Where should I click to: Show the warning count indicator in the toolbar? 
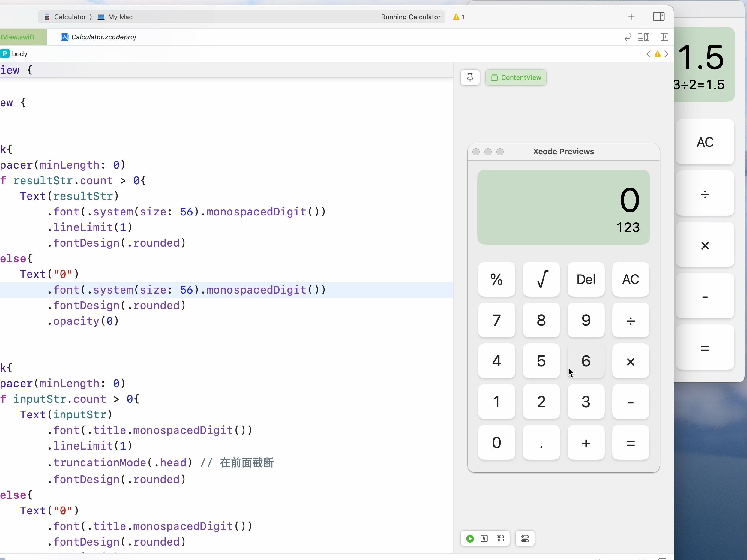pyautogui.click(x=459, y=17)
